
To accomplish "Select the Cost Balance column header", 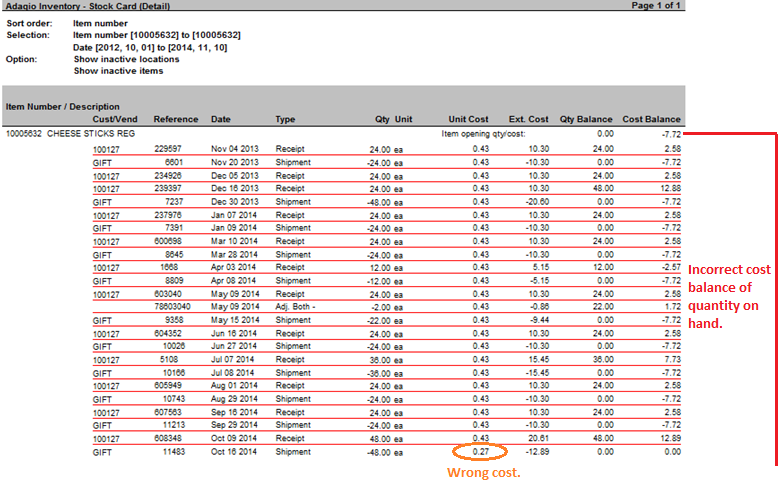I will tap(651, 119).
